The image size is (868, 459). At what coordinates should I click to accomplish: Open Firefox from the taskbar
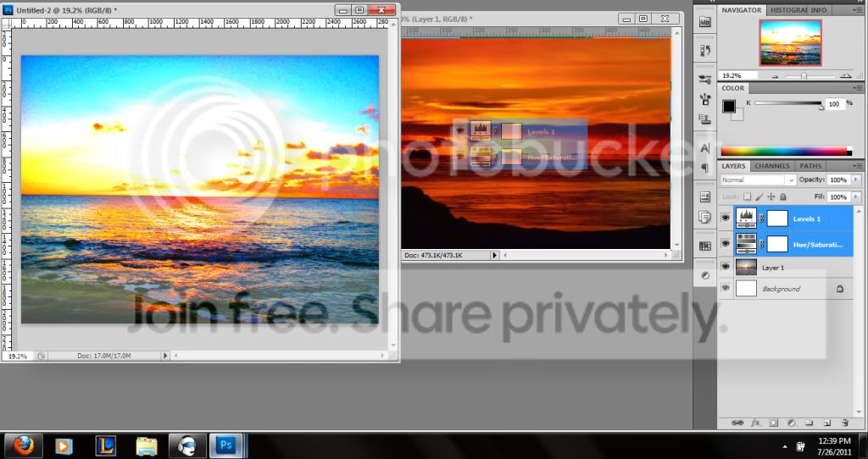(23, 445)
